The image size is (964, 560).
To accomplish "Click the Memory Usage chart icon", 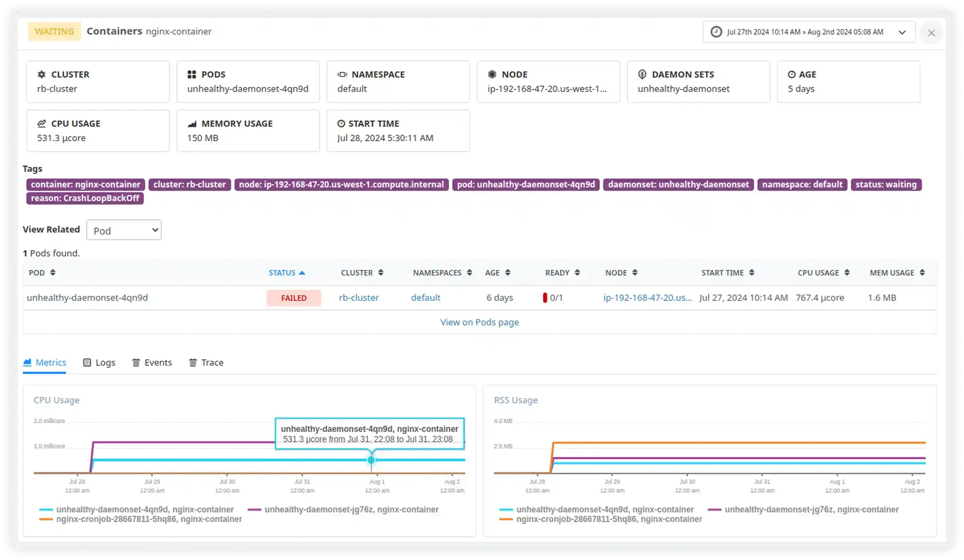I will pyautogui.click(x=192, y=123).
